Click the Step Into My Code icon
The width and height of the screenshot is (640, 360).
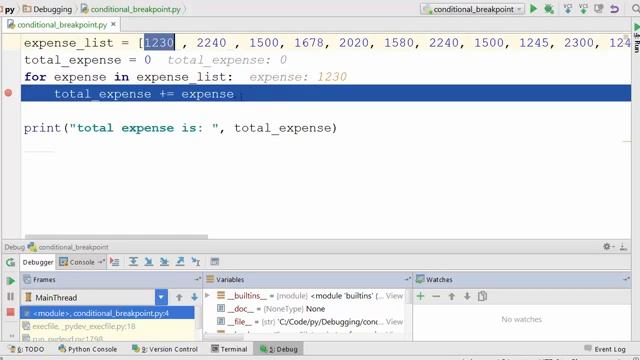pos(164,262)
